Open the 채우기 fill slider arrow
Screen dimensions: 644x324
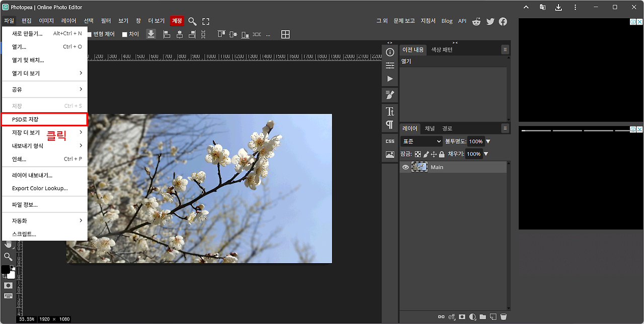(486, 154)
